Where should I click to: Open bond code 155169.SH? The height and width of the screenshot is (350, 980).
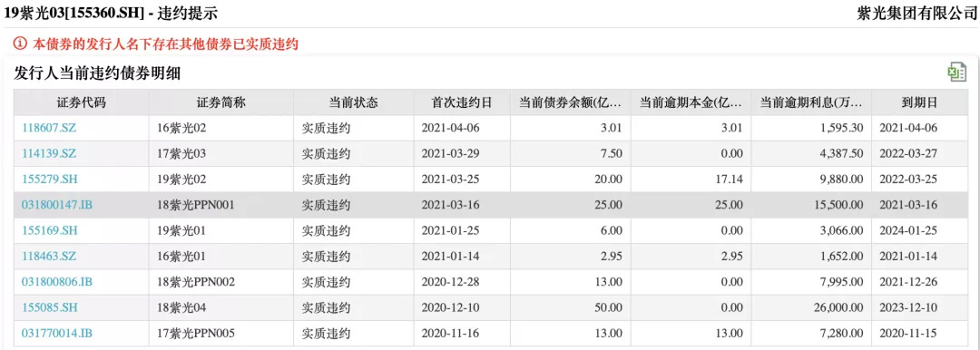(49, 230)
